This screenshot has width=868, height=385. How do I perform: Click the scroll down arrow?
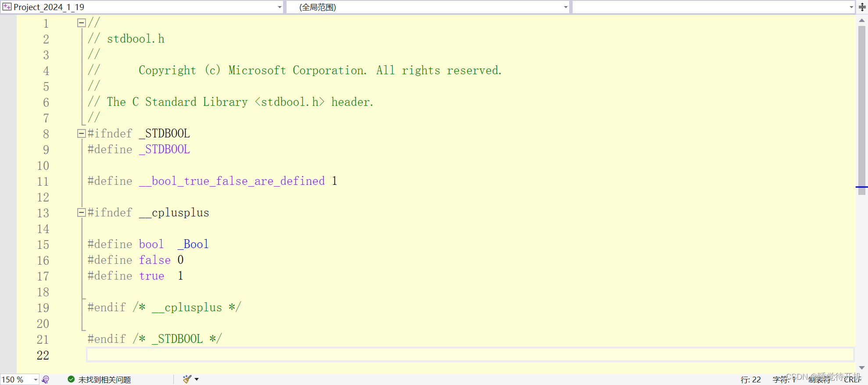[x=862, y=368]
